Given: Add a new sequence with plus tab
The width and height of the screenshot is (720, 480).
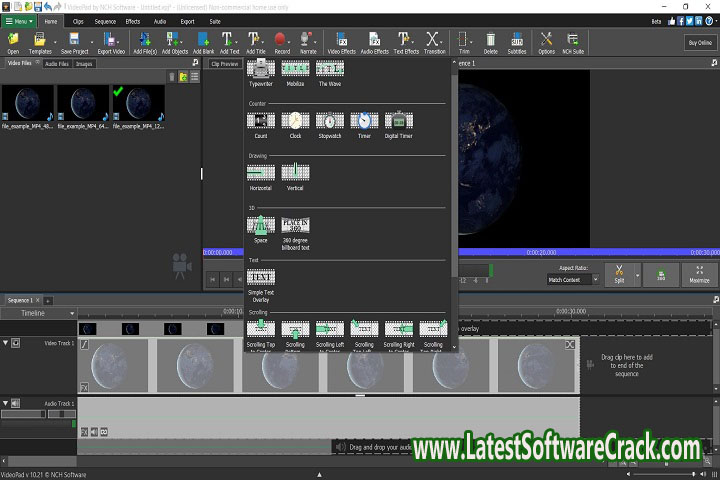Looking at the screenshot, I should coord(48,301).
